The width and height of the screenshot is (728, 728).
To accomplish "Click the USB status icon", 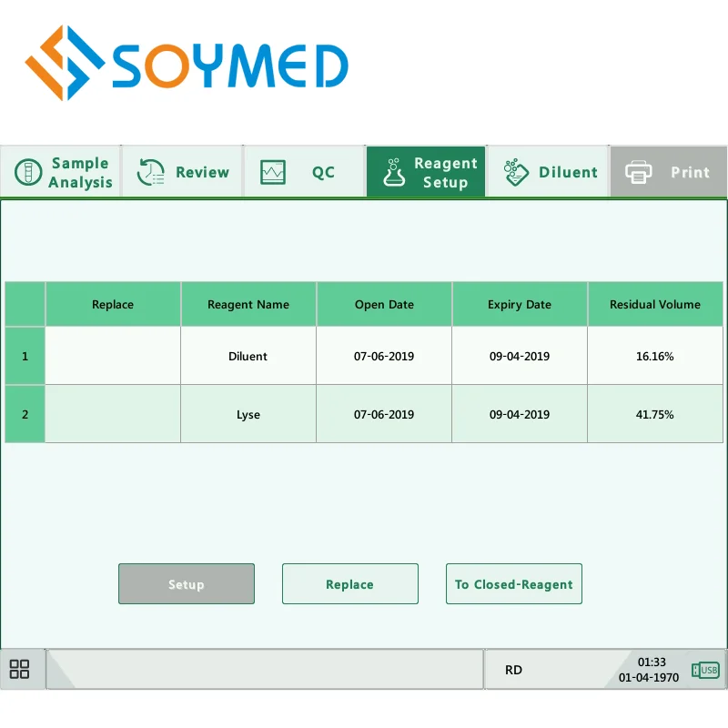I will [705, 670].
